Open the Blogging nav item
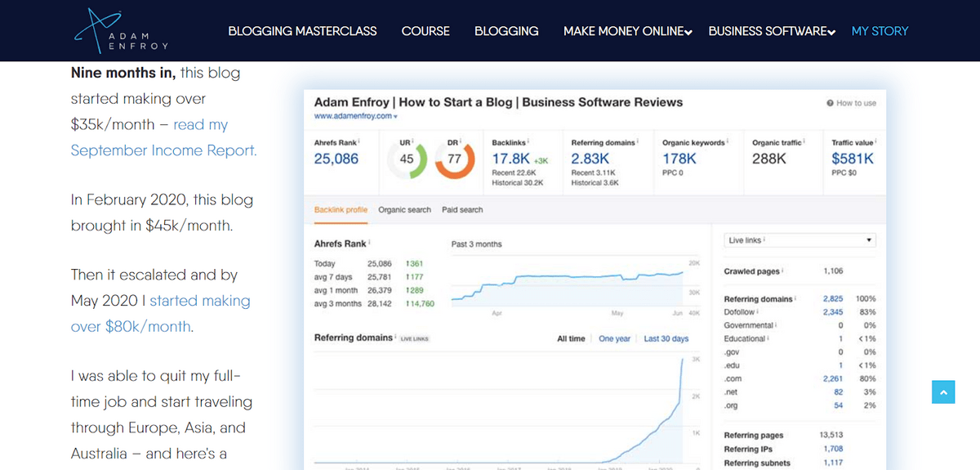This screenshot has width=980, height=470. click(x=506, y=31)
